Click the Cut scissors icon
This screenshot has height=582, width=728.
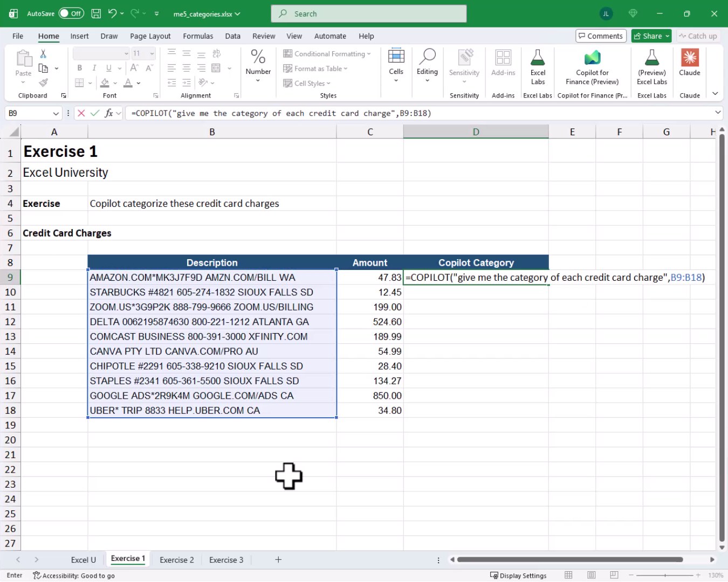(43, 53)
